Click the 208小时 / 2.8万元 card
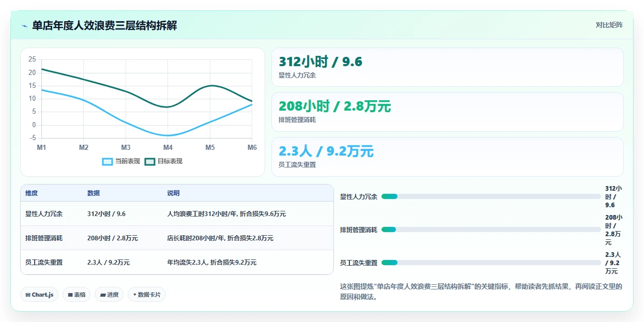The height and width of the screenshot is (322, 644). 448,112
